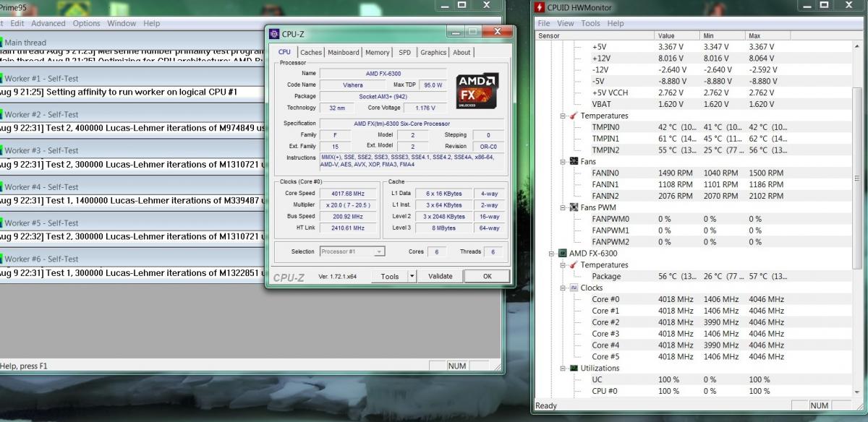Collapse the Utilizations group
This screenshot has height=422, width=868.
pos(563,368)
